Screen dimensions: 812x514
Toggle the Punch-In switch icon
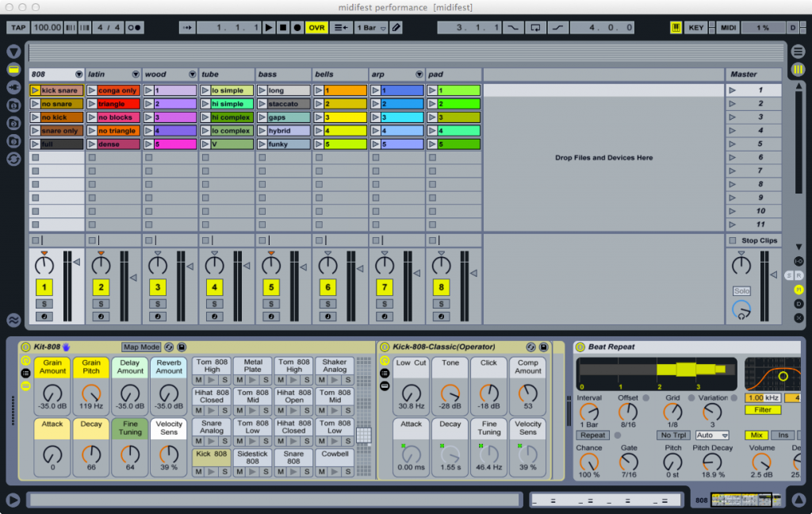point(513,28)
